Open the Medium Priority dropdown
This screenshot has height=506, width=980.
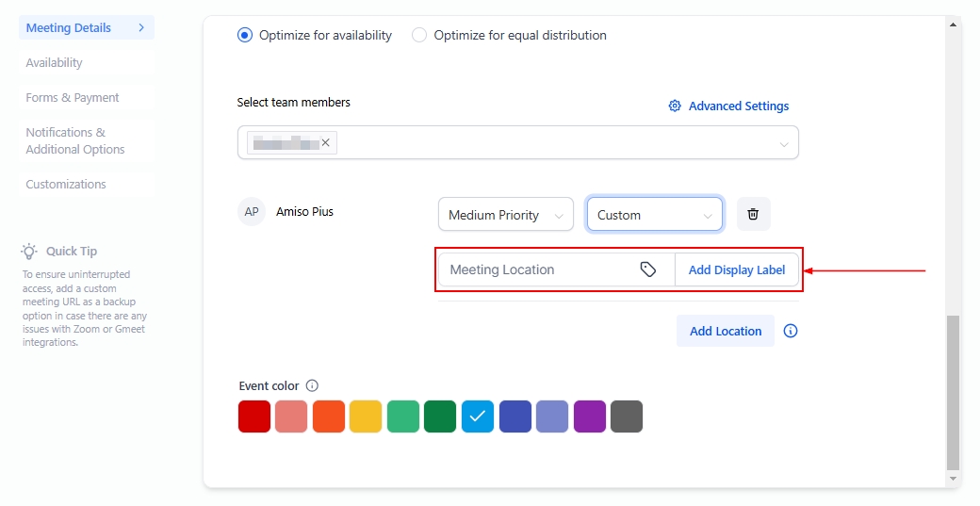505,215
